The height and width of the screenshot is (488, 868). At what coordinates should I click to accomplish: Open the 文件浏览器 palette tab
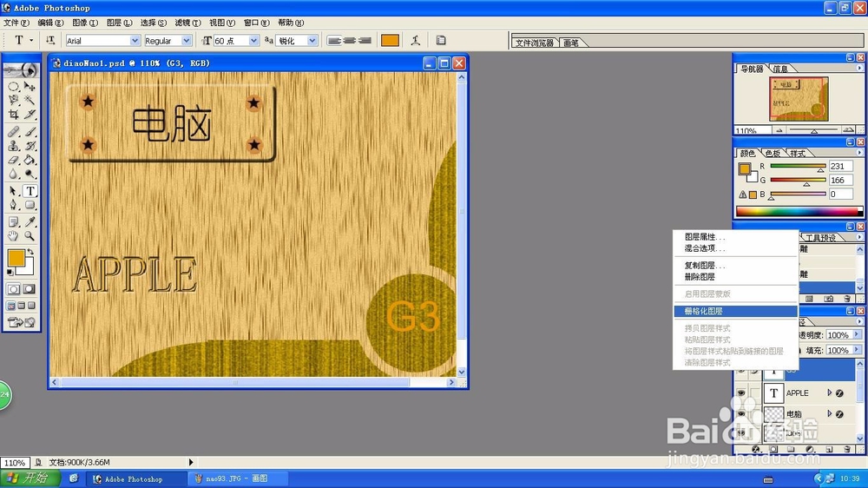click(x=534, y=43)
